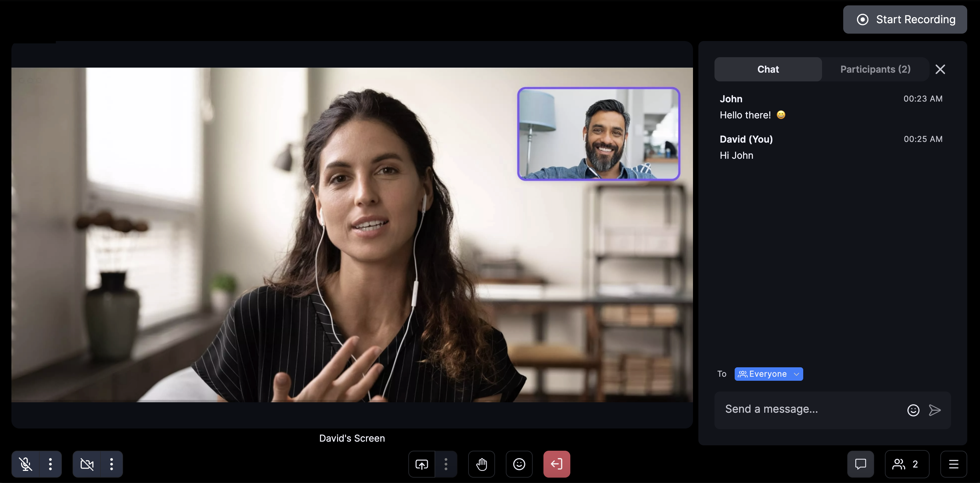Open screen share options menu
Screen dimensions: 980x483
446,464
